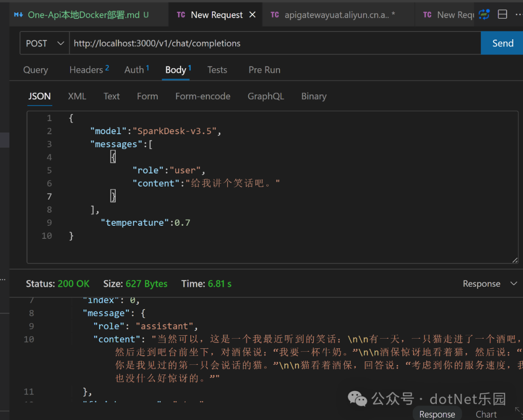Close the New Request tab
Viewport: 523px width, 420px height.
click(x=252, y=15)
